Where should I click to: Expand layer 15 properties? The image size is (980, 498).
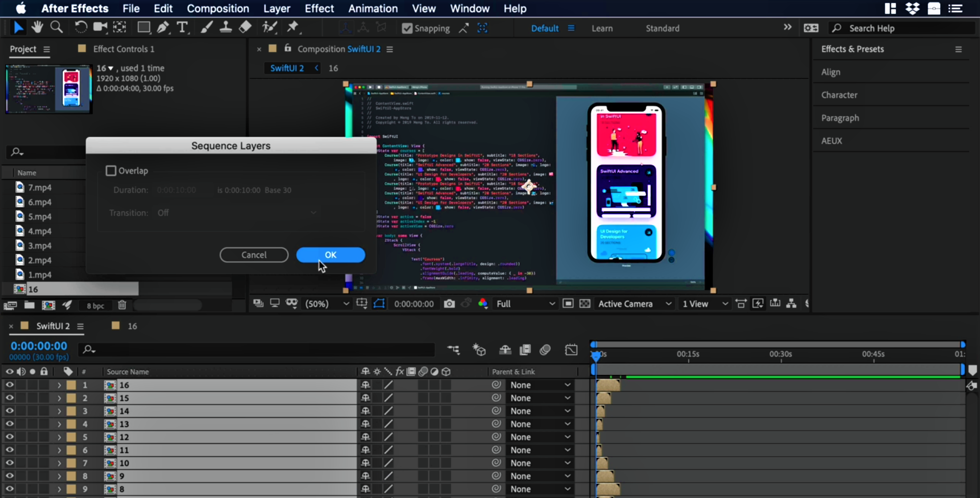pyautogui.click(x=59, y=398)
